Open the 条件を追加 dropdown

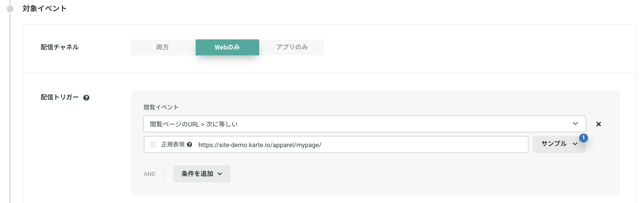tap(202, 174)
